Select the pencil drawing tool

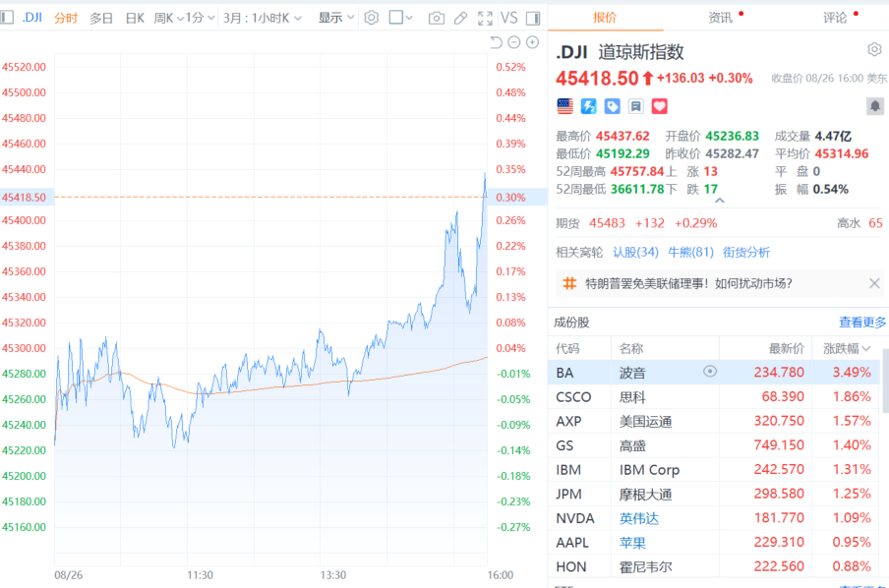460,18
